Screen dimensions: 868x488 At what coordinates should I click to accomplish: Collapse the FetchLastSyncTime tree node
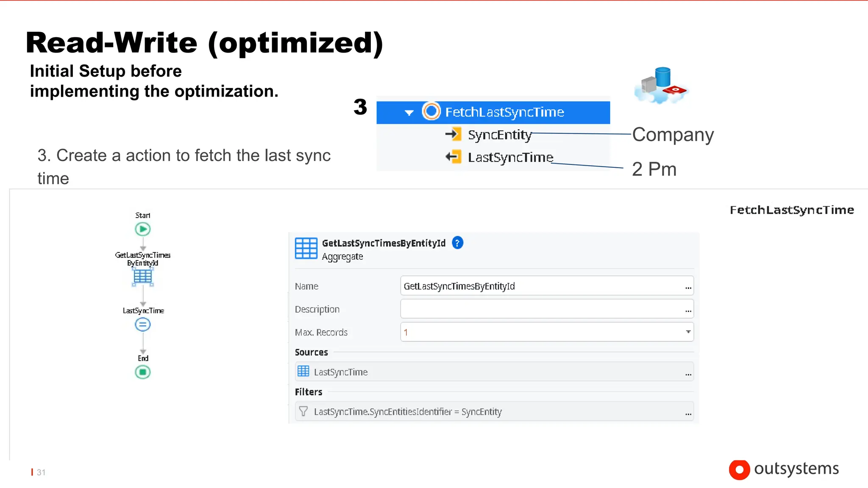(x=409, y=113)
